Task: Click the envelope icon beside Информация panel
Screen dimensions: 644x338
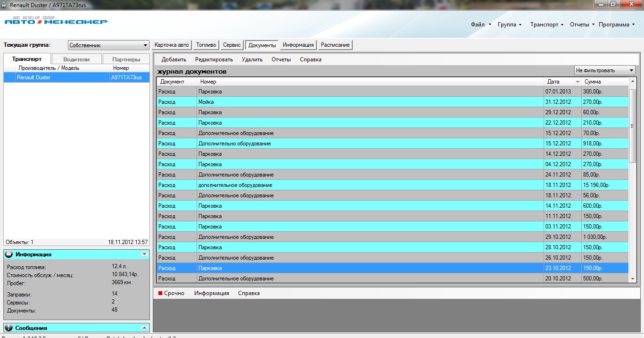Action: tap(8, 254)
